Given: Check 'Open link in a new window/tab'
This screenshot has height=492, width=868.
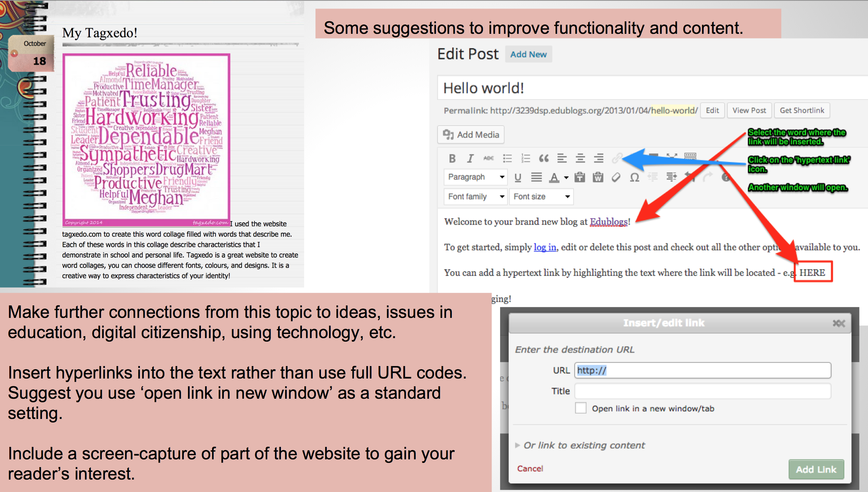Looking at the screenshot, I should [581, 408].
